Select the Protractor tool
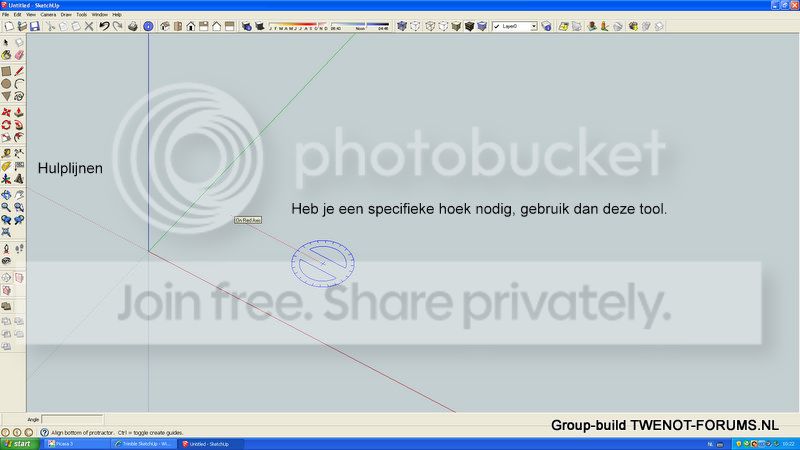 [6, 166]
